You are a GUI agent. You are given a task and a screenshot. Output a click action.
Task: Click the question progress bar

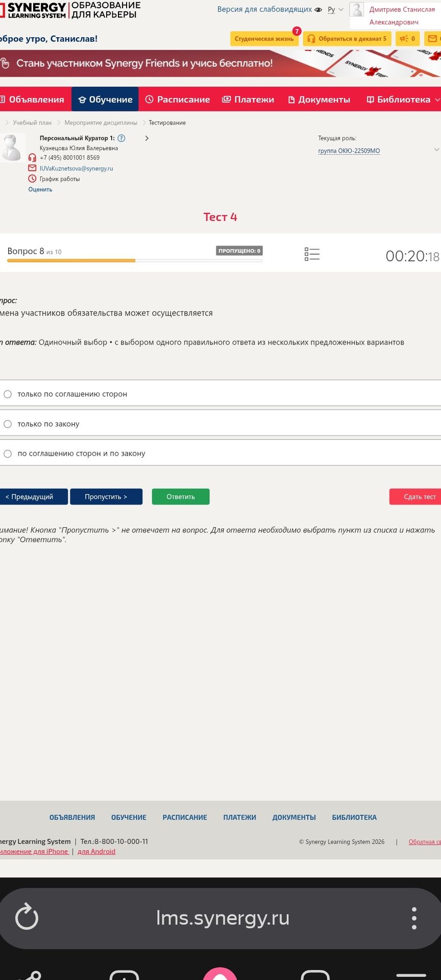click(135, 261)
